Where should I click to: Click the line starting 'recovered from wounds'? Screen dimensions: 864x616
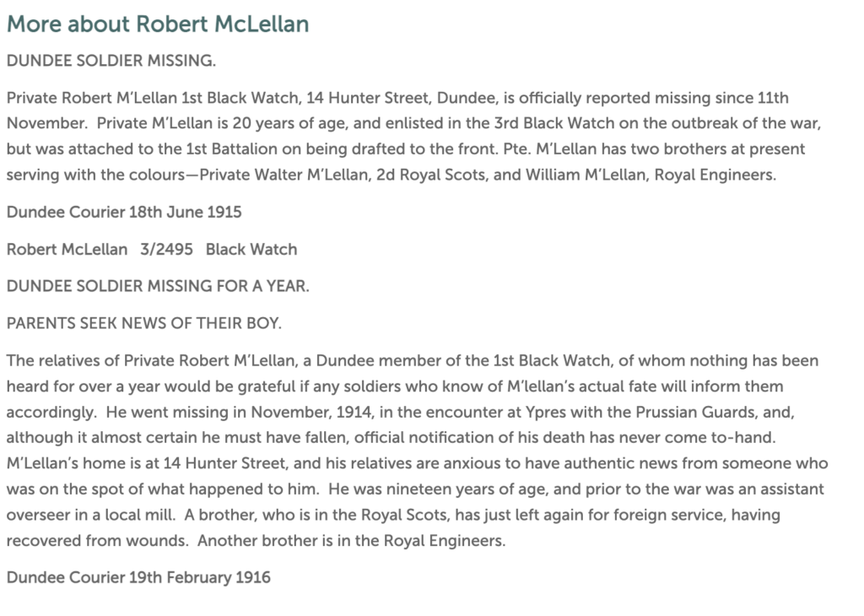click(x=256, y=541)
